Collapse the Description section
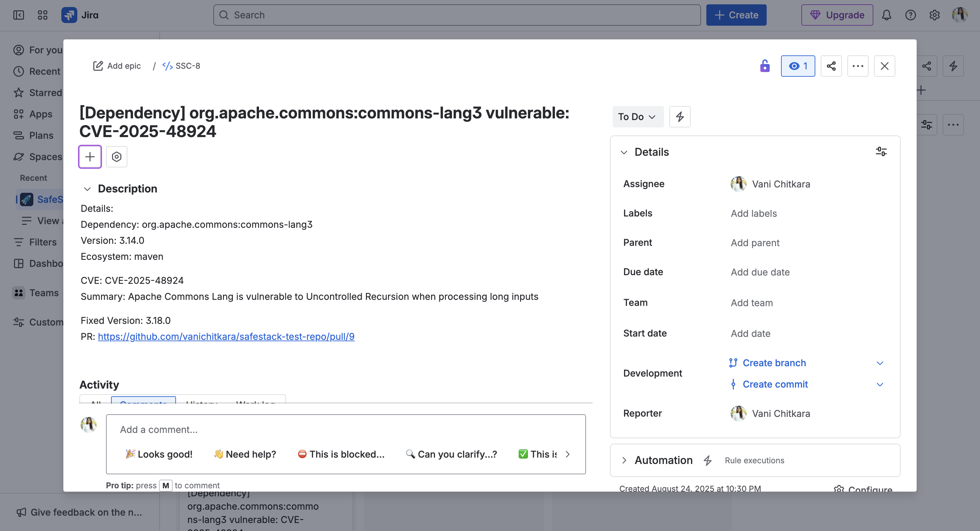This screenshot has height=531, width=980. click(87, 189)
